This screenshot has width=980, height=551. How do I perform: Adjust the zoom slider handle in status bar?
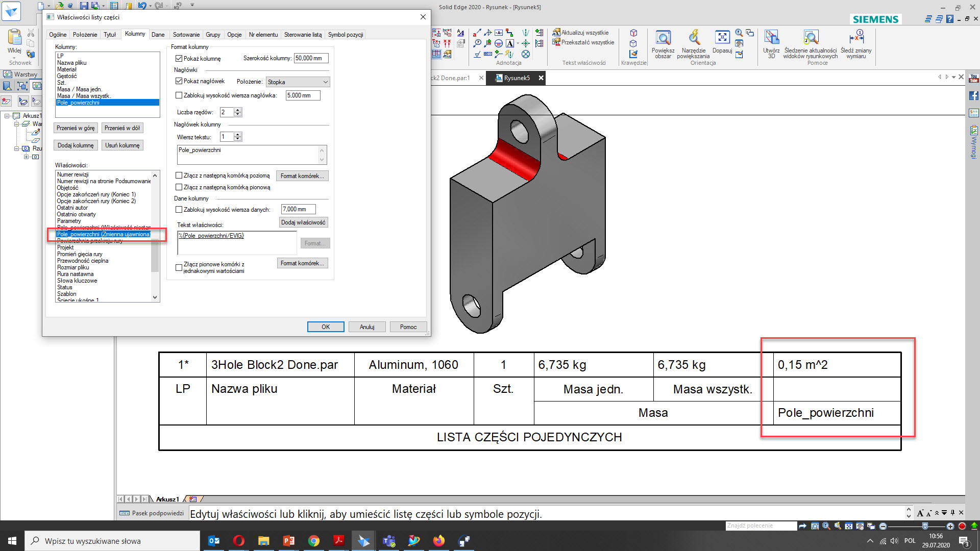coord(925,526)
